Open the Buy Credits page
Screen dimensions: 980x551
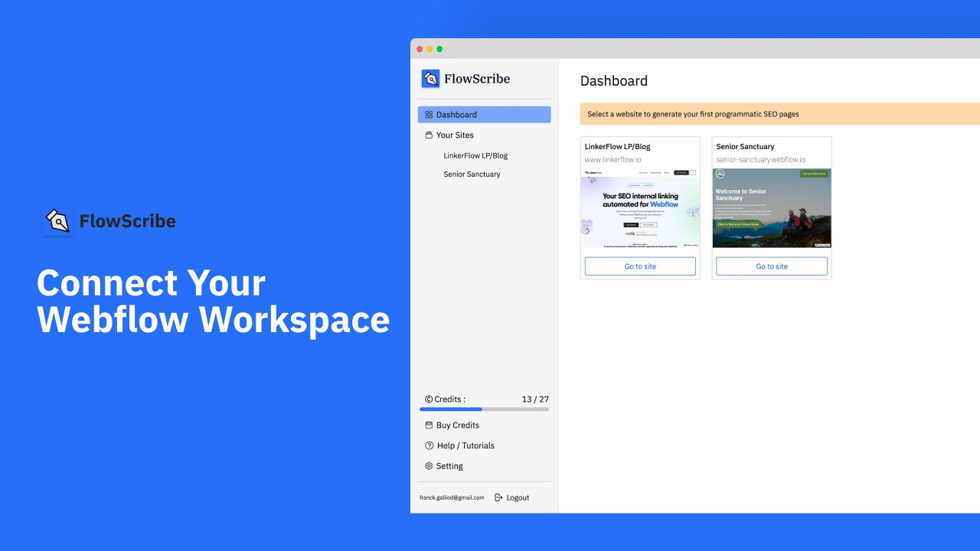pyautogui.click(x=458, y=425)
